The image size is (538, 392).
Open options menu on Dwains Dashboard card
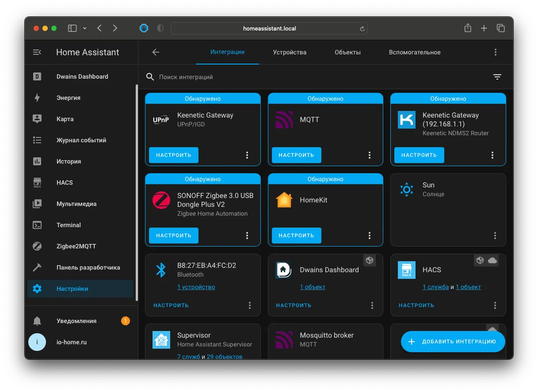pos(372,305)
